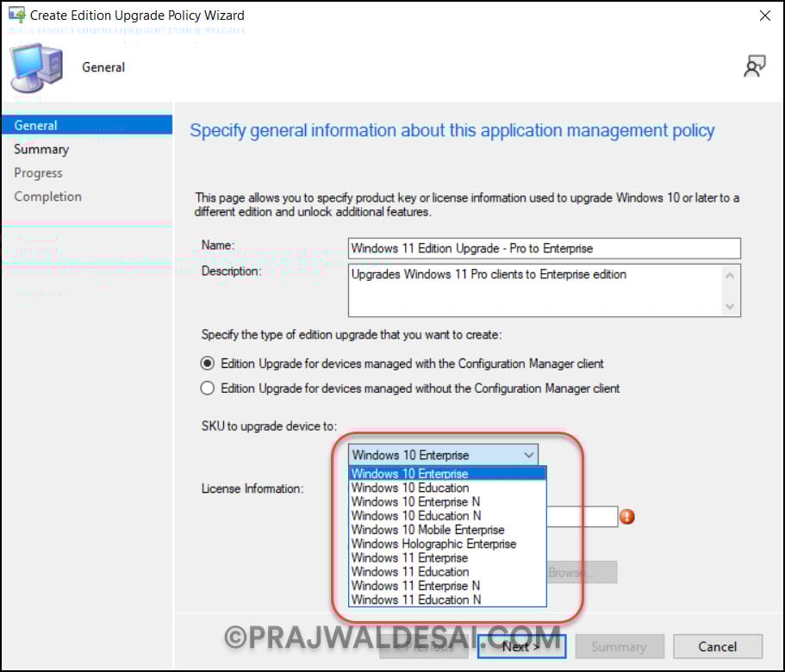Choose Windows 10 Mobile Enterprise option
The width and height of the screenshot is (785, 672).
(447, 529)
